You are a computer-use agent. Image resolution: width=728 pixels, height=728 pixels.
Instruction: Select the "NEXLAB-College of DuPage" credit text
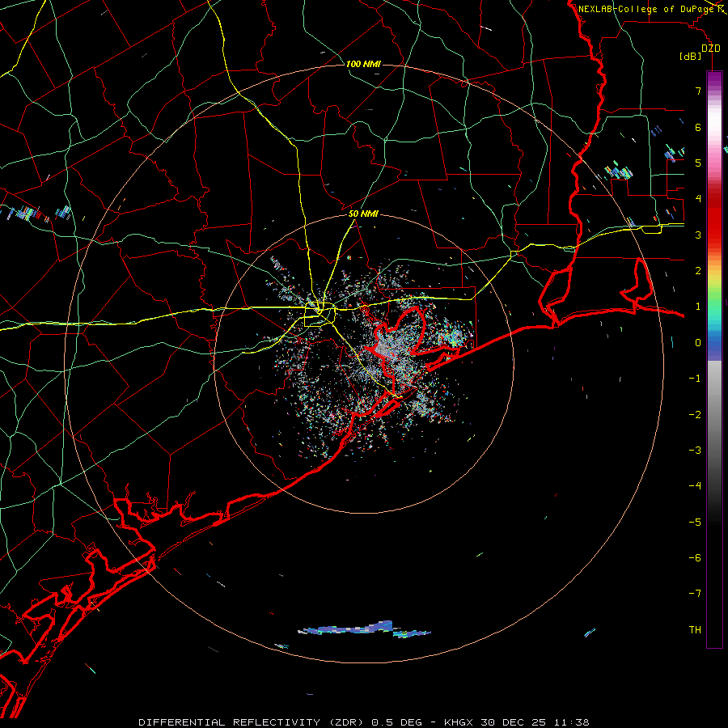645,9
